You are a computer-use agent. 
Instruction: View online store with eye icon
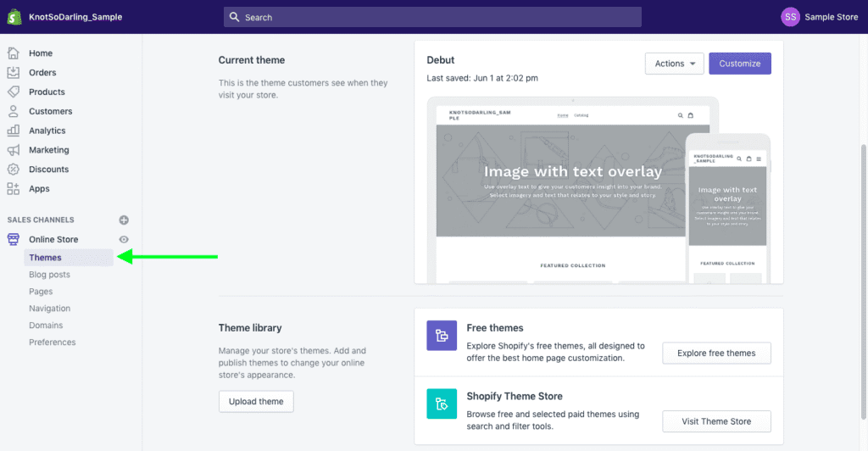(124, 240)
